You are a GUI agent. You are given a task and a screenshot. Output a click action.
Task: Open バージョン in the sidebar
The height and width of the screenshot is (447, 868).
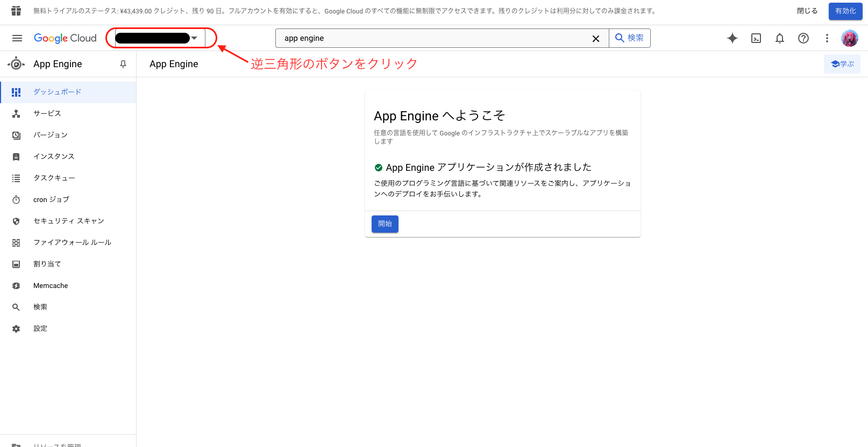(x=68, y=135)
